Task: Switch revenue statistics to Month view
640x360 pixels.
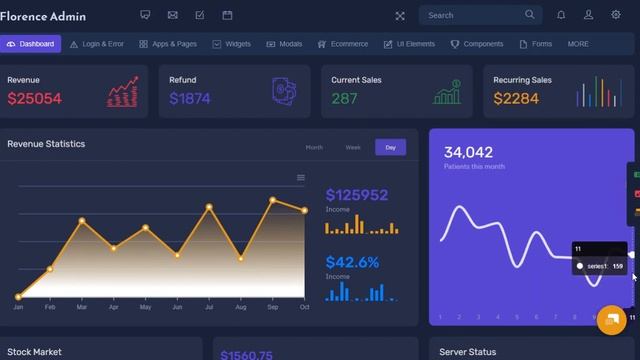Action: pyautogui.click(x=314, y=147)
